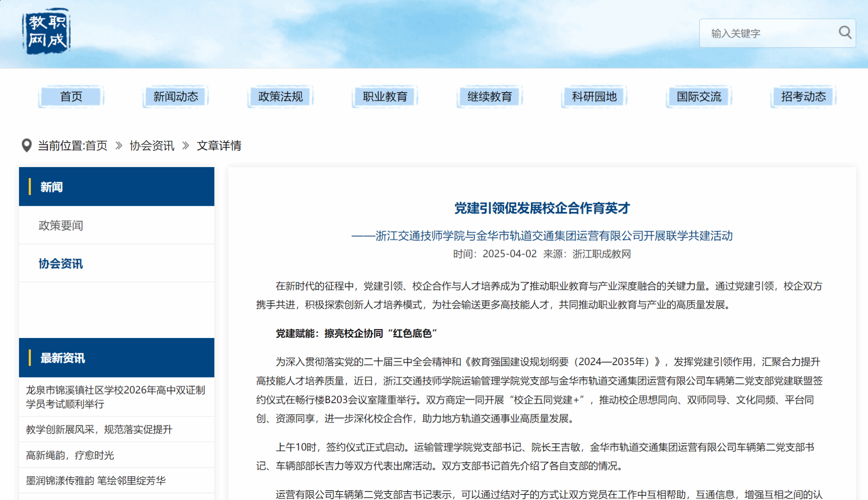Open the 首页 navigation menu
The height and width of the screenshot is (500, 868).
pos(71,97)
